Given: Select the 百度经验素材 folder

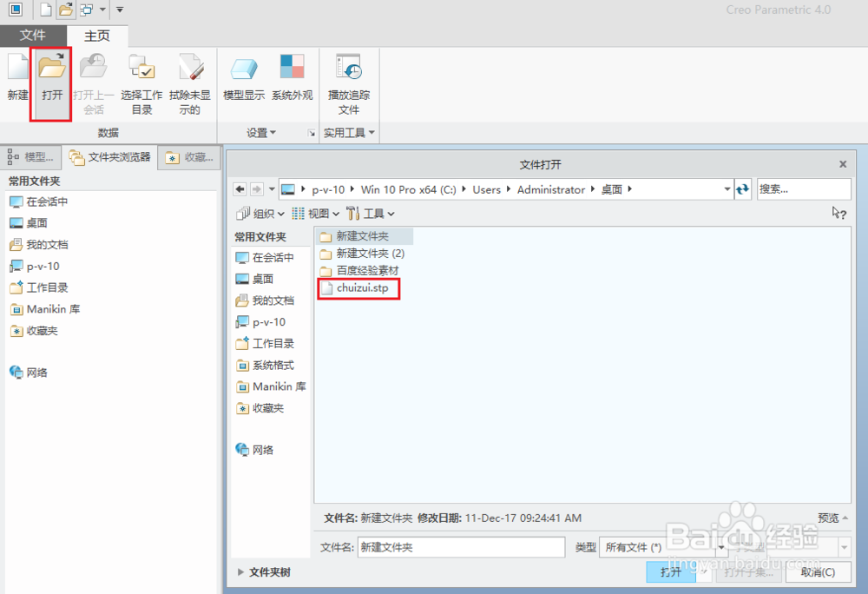Looking at the screenshot, I should (x=360, y=271).
